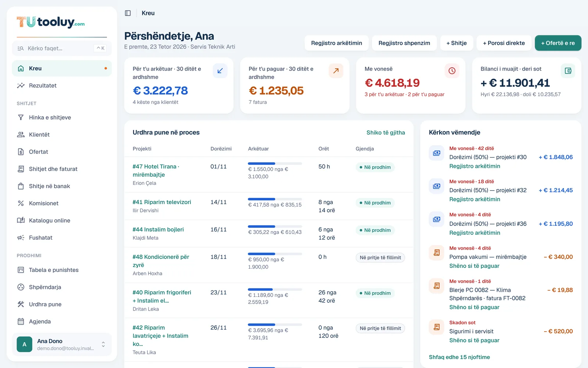Screen dimensions: 588x368
Task: Open project #41 Riparim televizori
Action: point(162,202)
